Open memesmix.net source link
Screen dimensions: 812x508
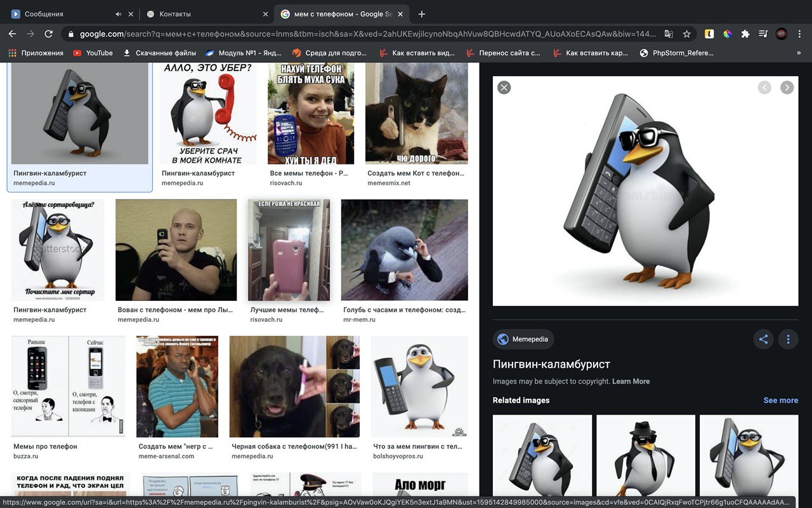[389, 183]
